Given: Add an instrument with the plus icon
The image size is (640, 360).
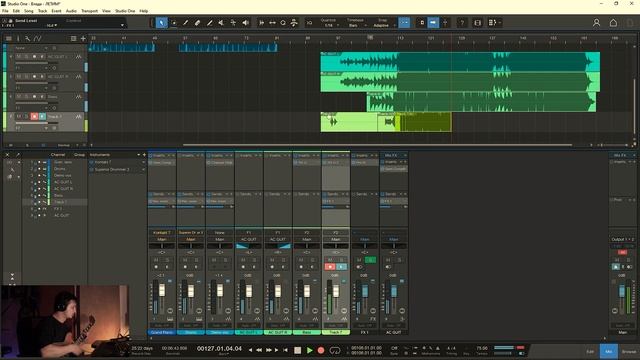Looking at the screenshot, I should pos(144,155).
